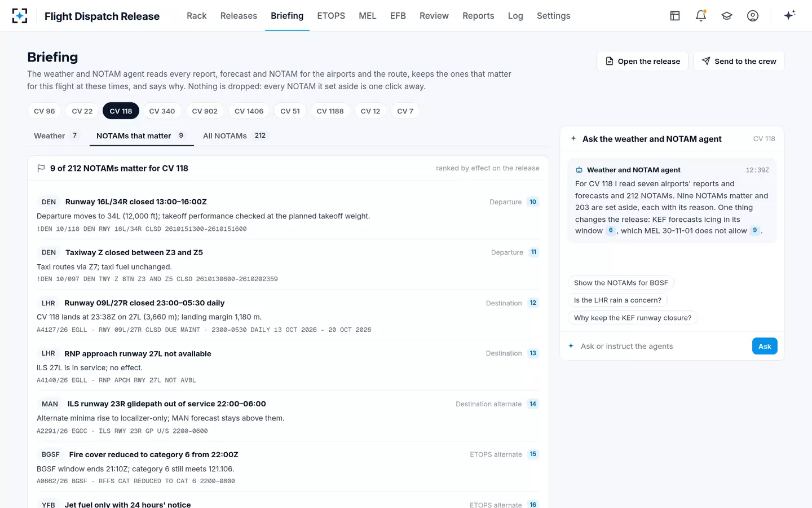Open the layout panel icon in header

click(675, 16)
